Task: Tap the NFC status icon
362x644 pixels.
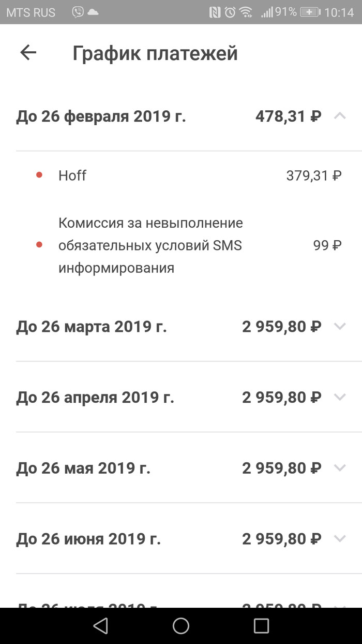Action: click(215, 12)
